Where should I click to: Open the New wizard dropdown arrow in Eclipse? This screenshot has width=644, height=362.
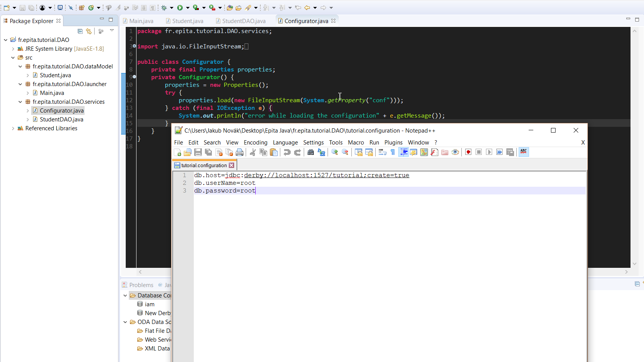coord(14,8)
